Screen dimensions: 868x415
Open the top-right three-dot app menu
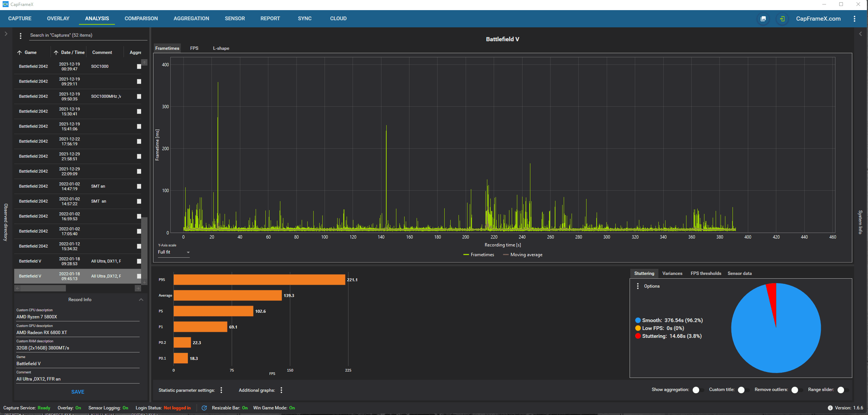(x=854, y=19)
